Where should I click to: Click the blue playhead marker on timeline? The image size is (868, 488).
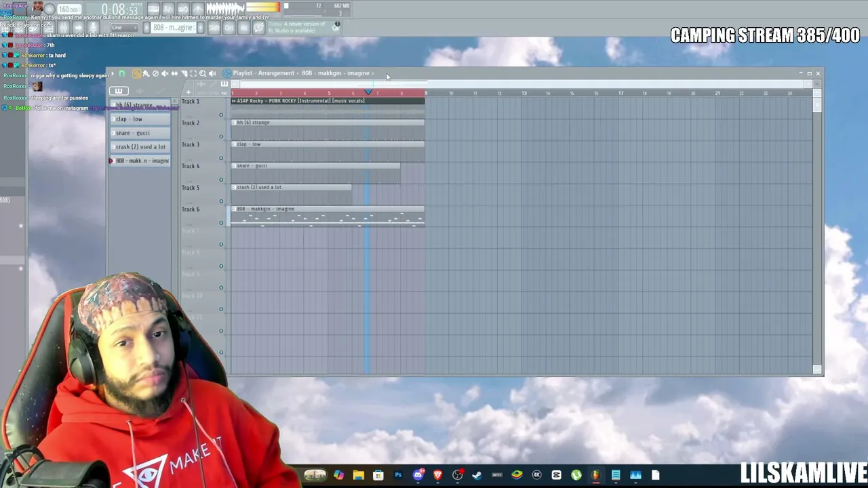(x=368, y=92)
